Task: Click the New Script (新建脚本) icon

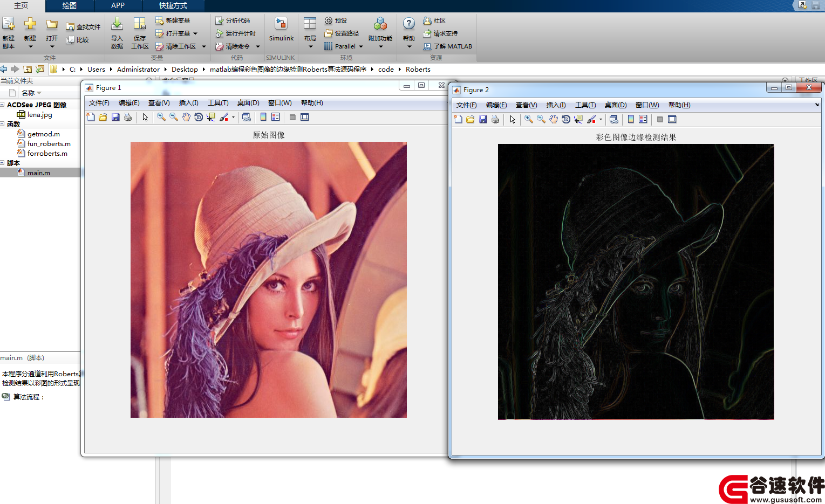Action: pos(9,24)
